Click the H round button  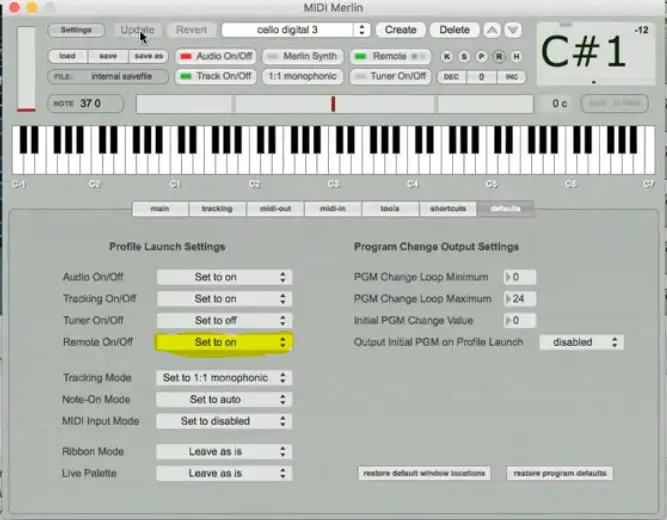click(x=516, y=56)
